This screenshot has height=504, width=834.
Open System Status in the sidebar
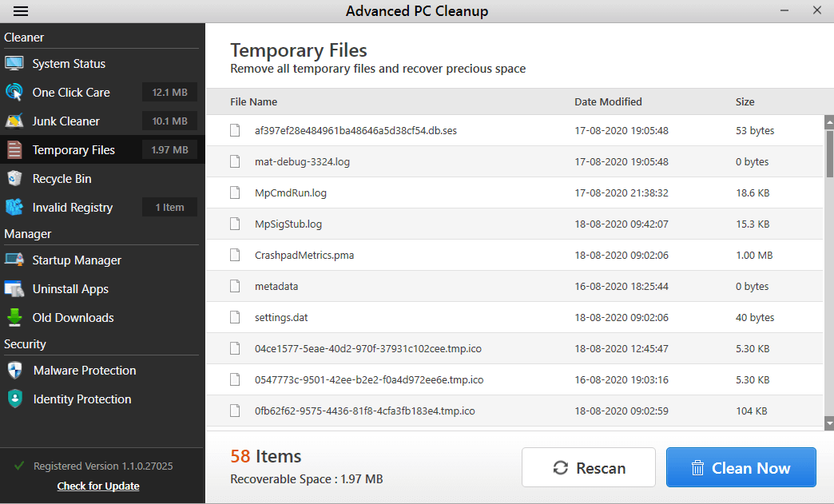pyautogui.click(x=69, y=63)
